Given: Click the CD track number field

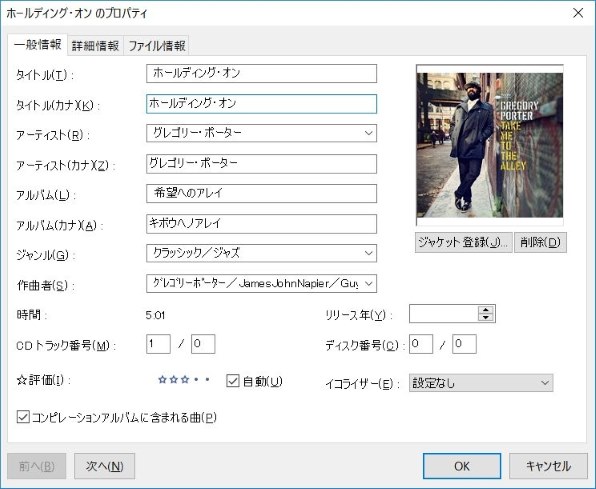Looking at the screenshot, I should [x=158, y=344].
